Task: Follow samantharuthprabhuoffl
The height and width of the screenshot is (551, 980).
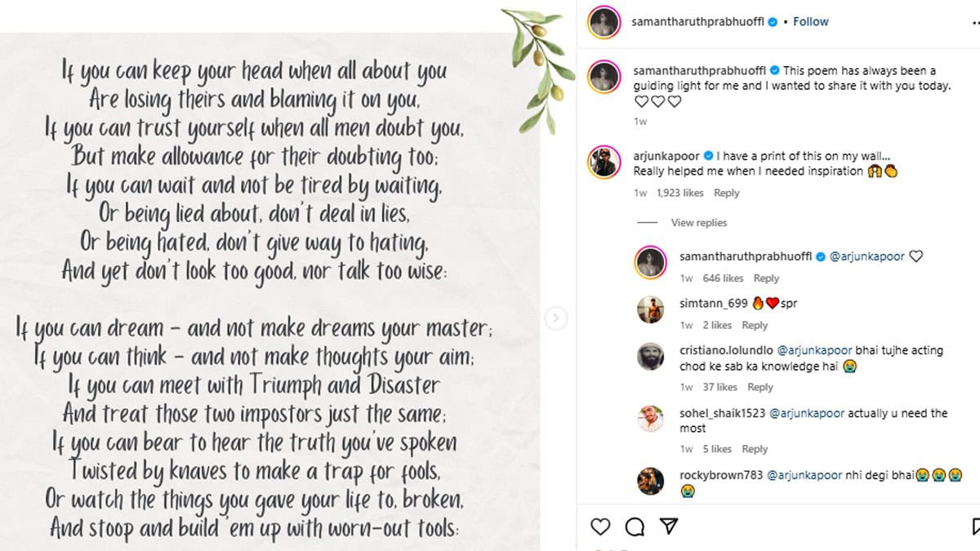Action: 811,22
